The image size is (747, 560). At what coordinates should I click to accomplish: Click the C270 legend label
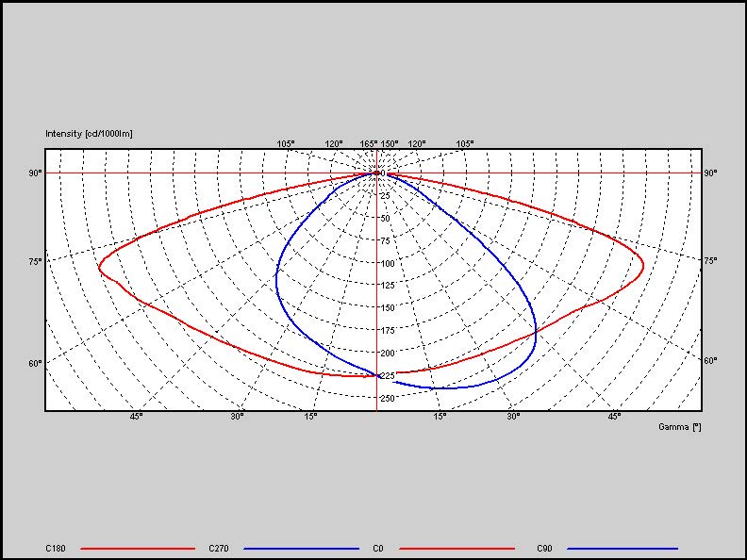219,549
